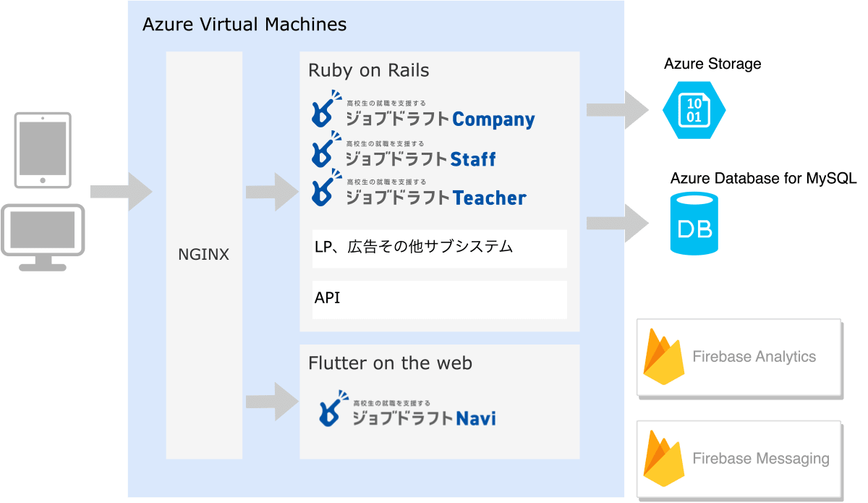
Task: Click the desktop monitor icon
Action: pyautogui.click(x=43, y=237)
